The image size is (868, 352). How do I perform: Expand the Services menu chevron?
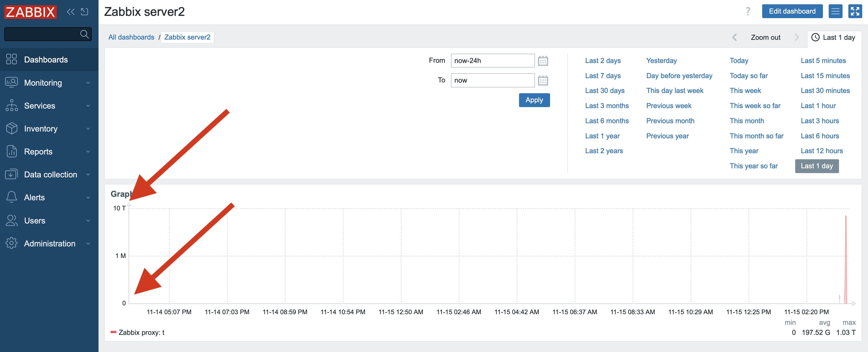pyautogui.click(x=88, y=106)
